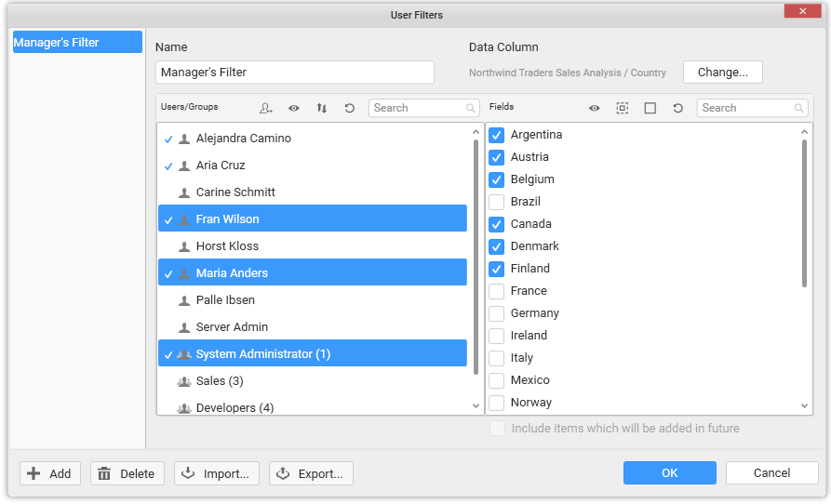The image size is (831, 504).
Task: Click the sort icon in Users/Groups toolbar
Action: [x=322, y=108]
